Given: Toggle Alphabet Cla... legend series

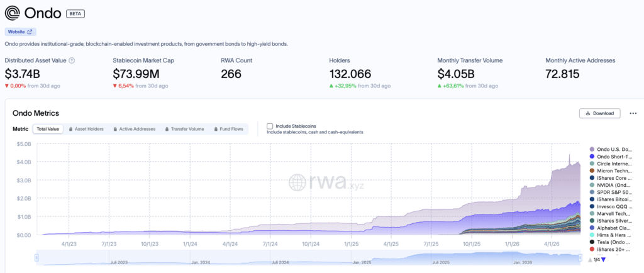Looking at the screenshot, I should [x=611, y=228].
